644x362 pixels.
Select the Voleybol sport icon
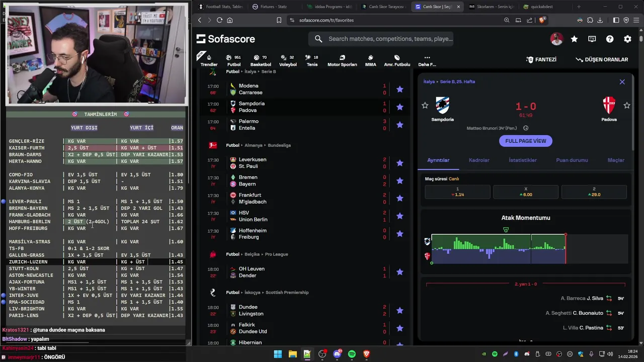(x=288, y=60)
